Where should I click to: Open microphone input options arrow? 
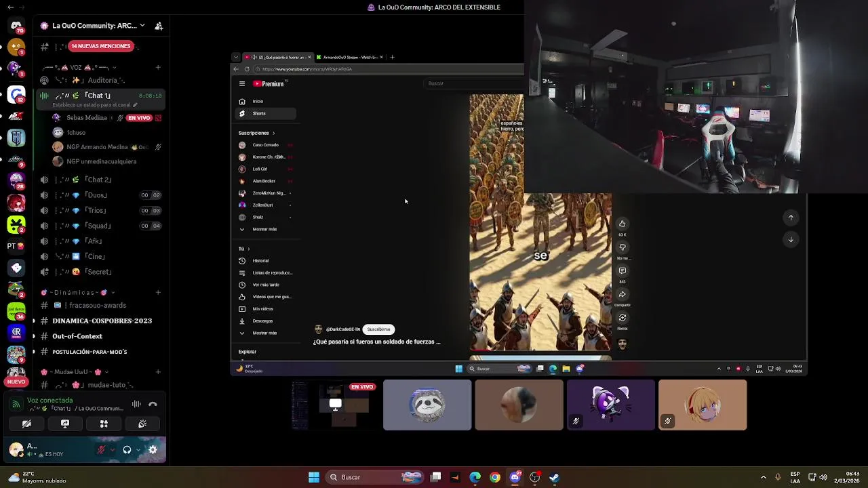112,449
